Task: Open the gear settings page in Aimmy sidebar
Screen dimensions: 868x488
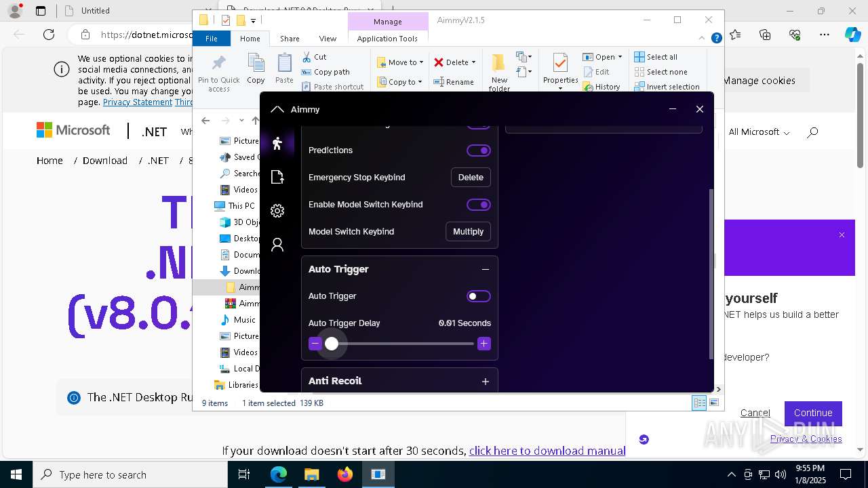Action: pos(277,211)
